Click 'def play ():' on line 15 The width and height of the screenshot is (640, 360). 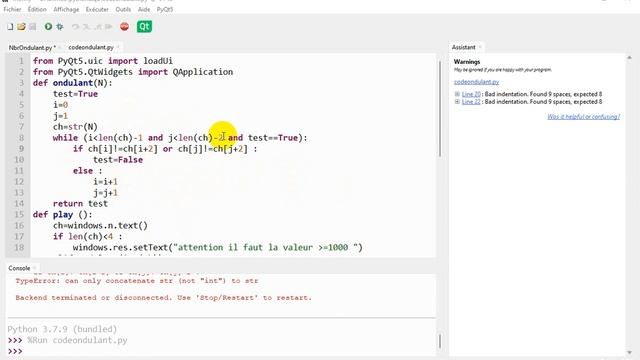(62, 215)
